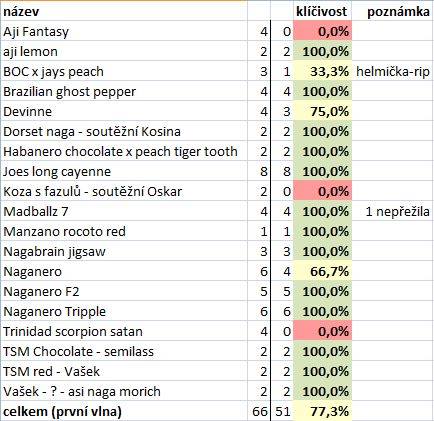Select the total 77,3% summary cell
Viewport: 434px width, 421px height.
(x=322, y=411)
